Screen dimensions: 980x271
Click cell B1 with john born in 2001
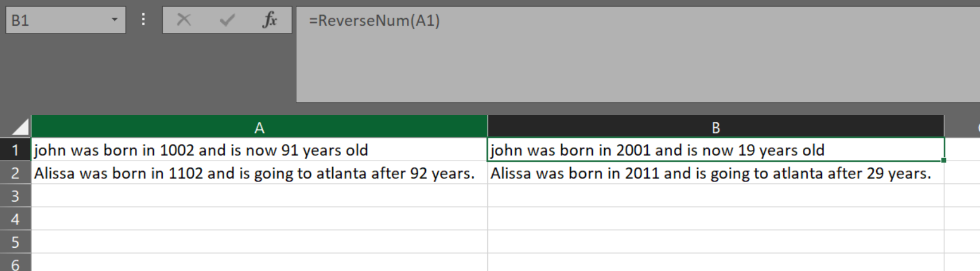(715, 150)
